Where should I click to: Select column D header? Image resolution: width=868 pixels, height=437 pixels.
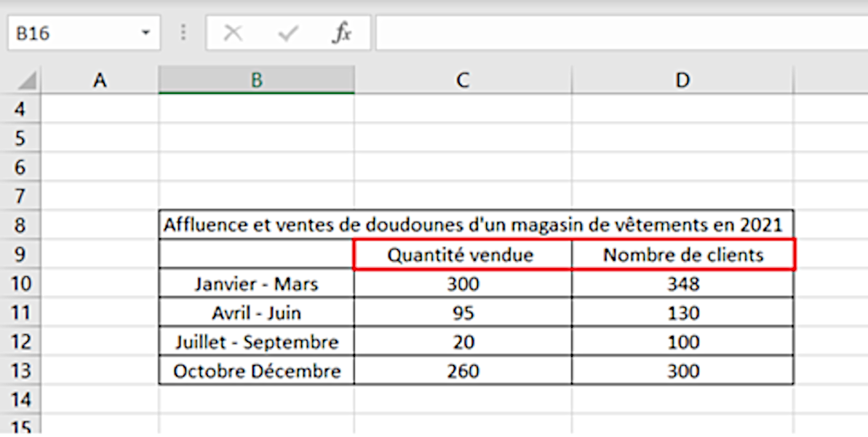pos(682,80)
